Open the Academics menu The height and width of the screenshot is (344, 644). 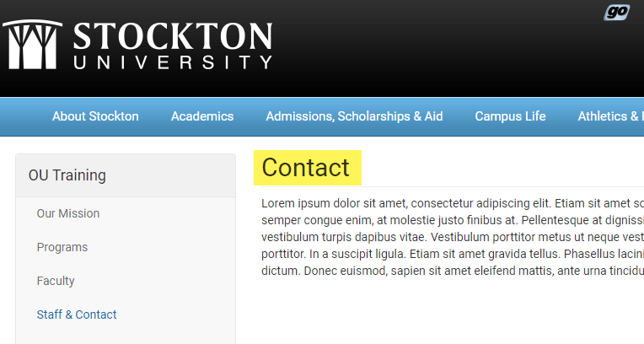coord(202,116)
